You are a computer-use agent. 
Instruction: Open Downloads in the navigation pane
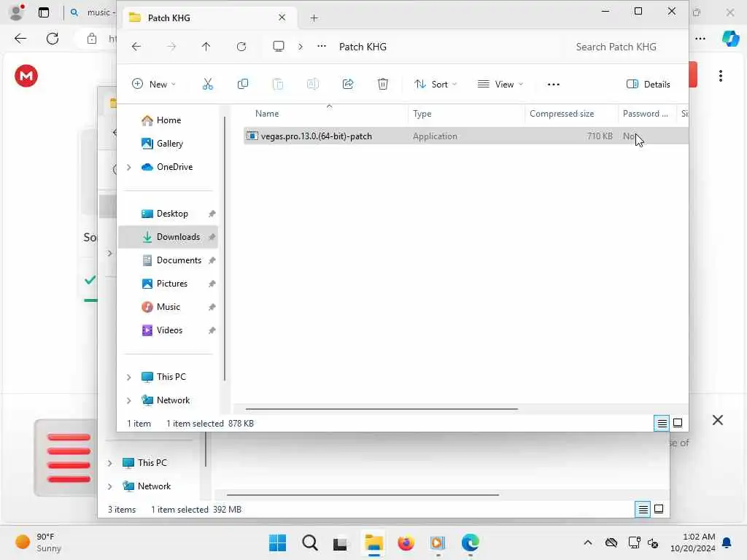(x=168, y=237)
